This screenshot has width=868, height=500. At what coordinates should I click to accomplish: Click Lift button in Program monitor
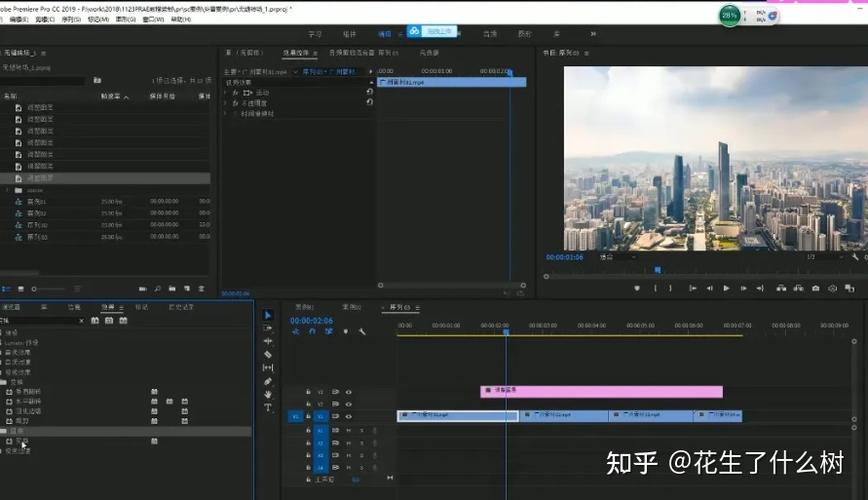[781, 288]
